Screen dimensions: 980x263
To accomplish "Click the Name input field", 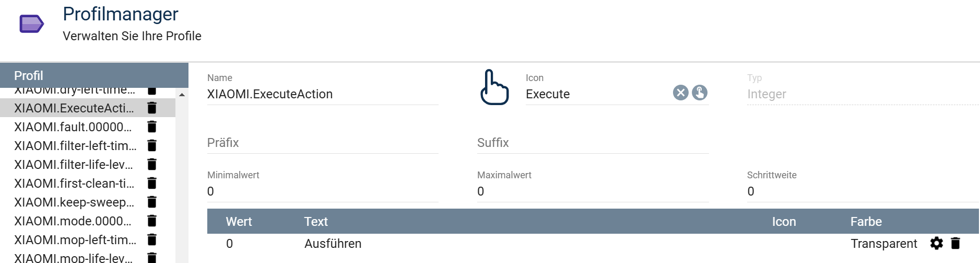I will [x=322, y=94].
